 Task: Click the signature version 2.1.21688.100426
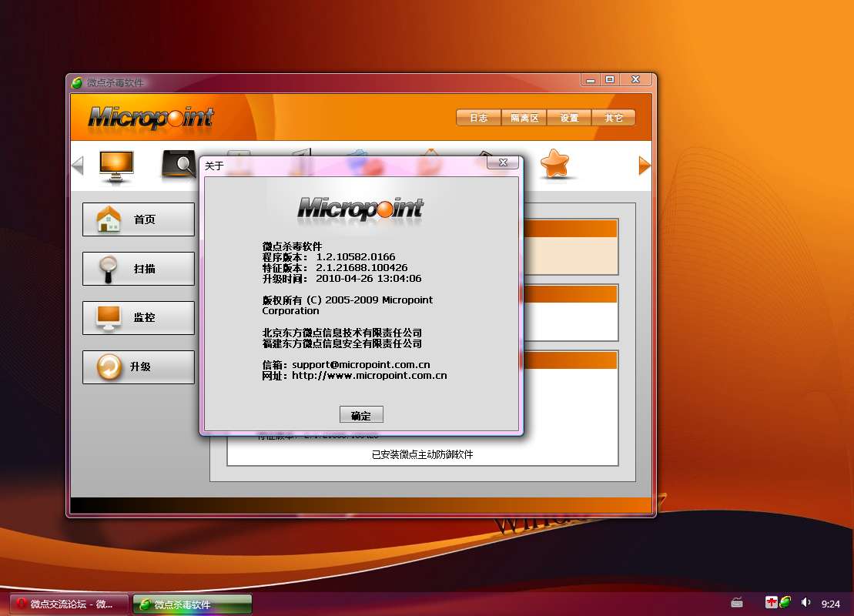[362, 268]
